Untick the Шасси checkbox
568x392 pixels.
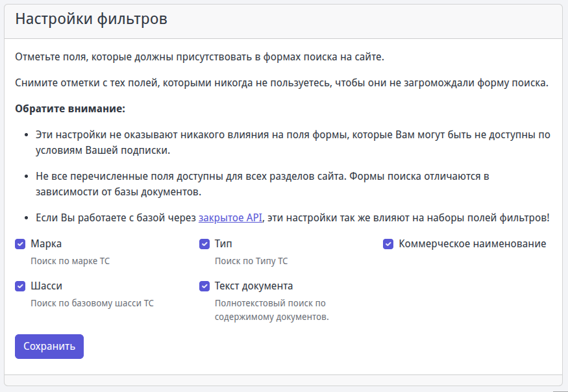tap(20, 286)
